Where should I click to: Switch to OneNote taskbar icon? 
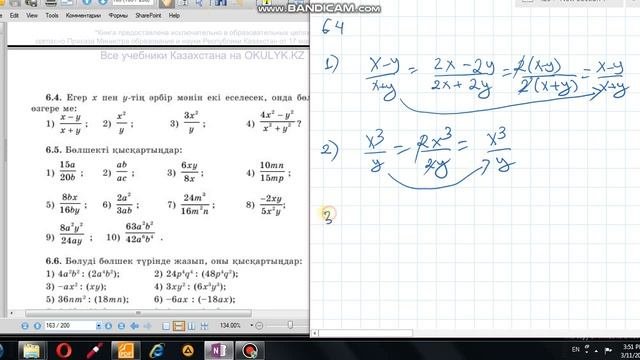(218, 351)
